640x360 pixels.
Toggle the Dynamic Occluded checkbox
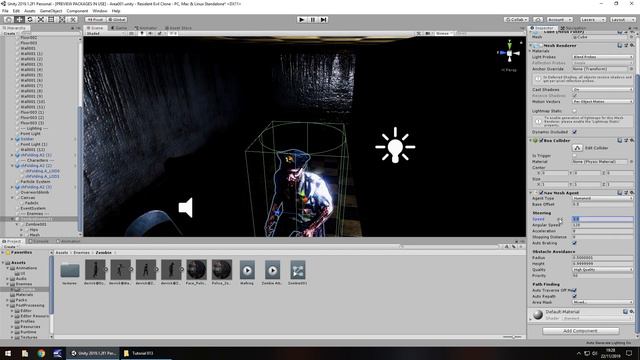575,132
